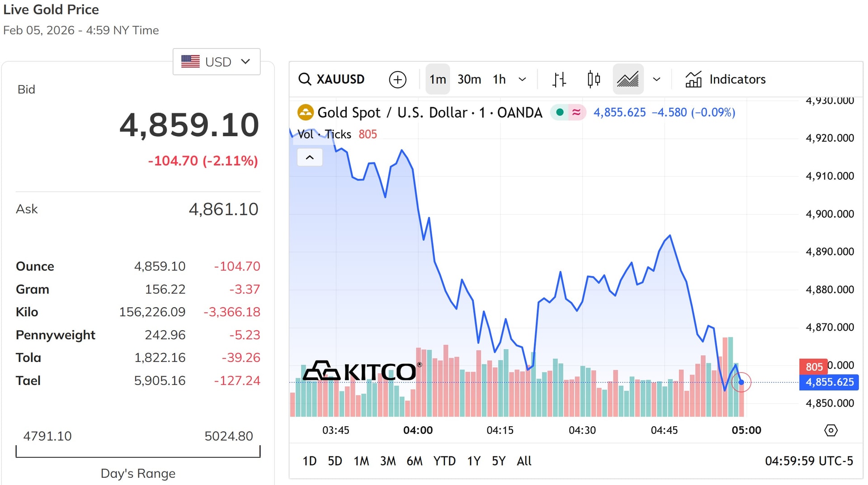Click the gold coin icon beside Gold Spot
The height and width of the screenshot is (485, 868).
pyautogui.click(x=306, y=112)
